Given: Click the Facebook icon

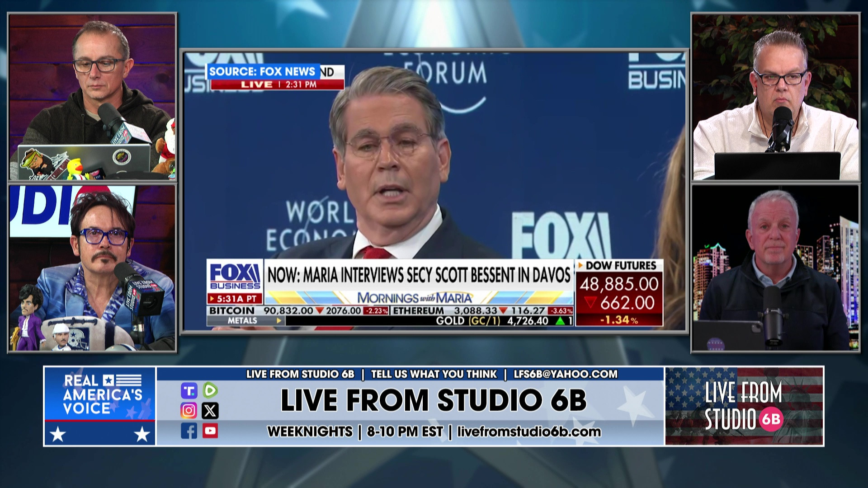Looking at the screenshot, I should [x=189, y=431].
